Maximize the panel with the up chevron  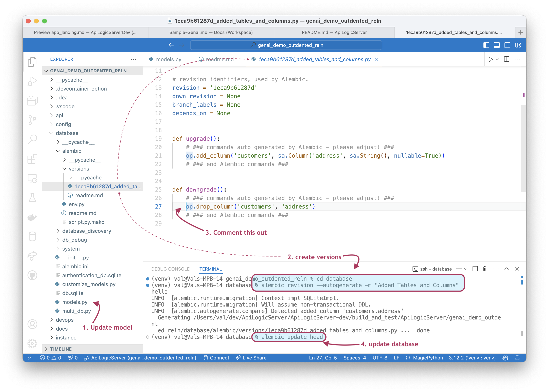(x=507, y=269)
